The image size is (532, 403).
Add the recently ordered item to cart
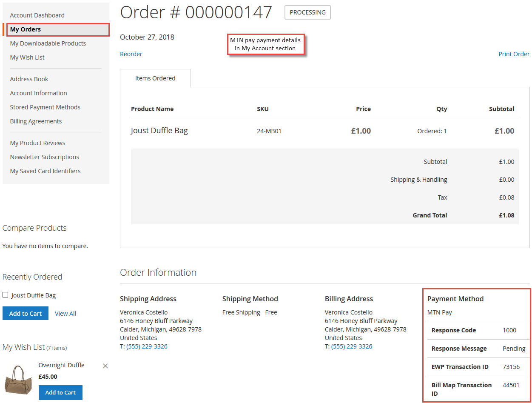pos(25,313)
